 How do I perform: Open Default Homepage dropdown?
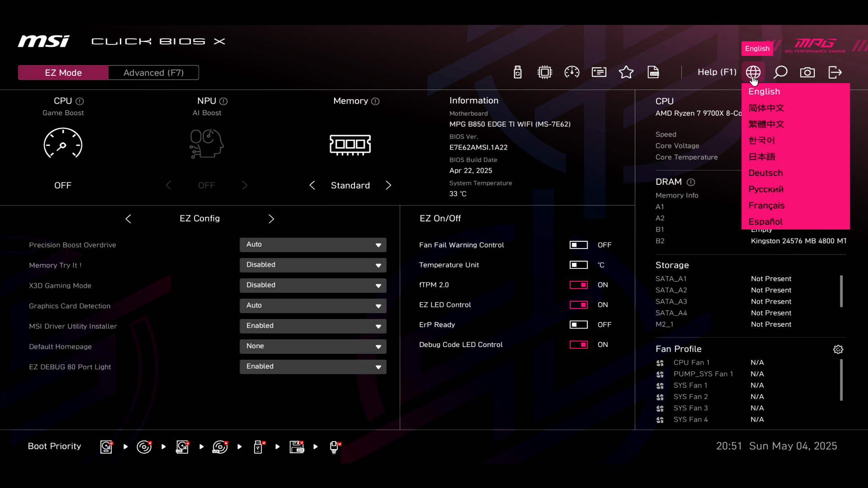[313, 346]
